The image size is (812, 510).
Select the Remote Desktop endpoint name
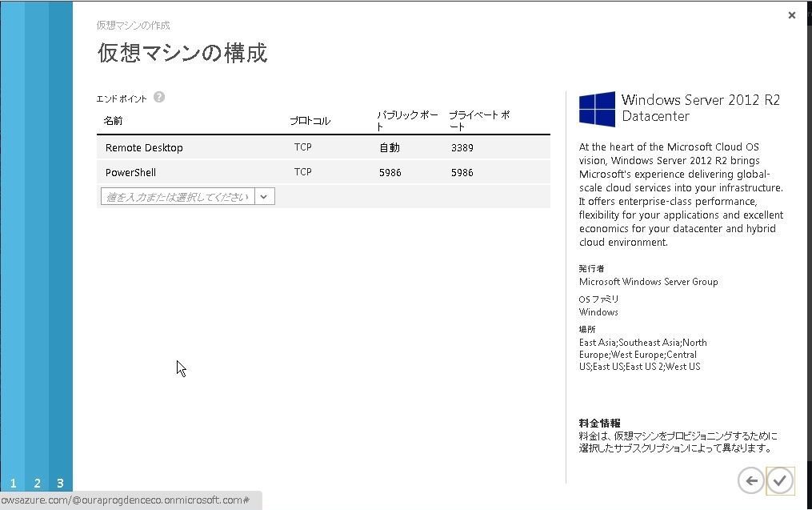pyautogui.click(x=144, y=147)
